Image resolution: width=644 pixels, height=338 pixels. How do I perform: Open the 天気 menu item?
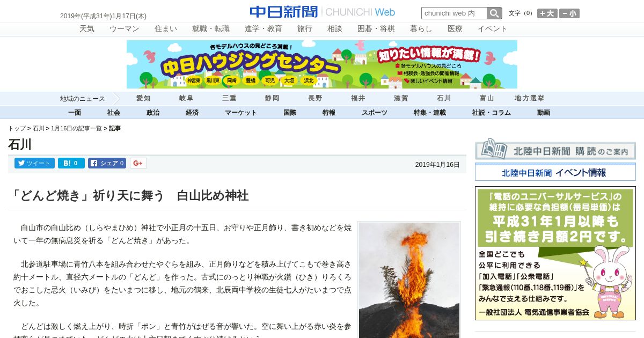point(87,29)
